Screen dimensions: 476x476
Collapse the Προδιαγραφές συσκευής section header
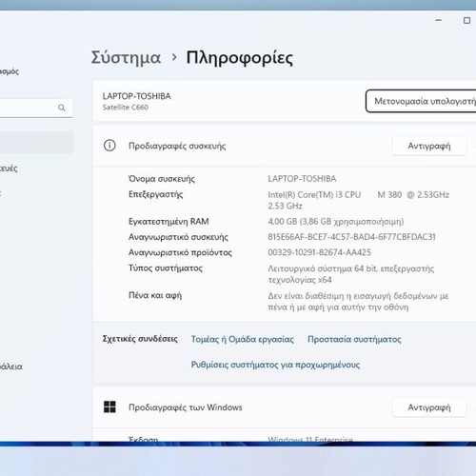[x=284, y=146]
